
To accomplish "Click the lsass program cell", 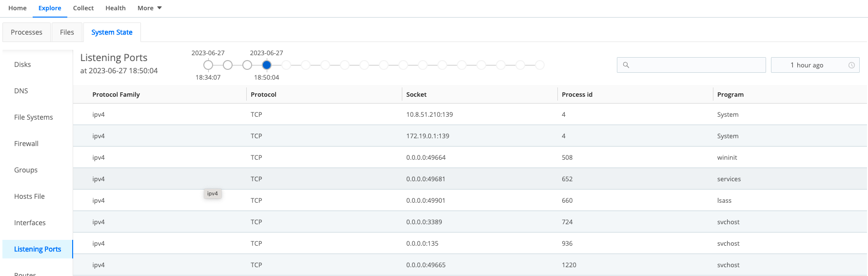I will click(x=724, y=200).
